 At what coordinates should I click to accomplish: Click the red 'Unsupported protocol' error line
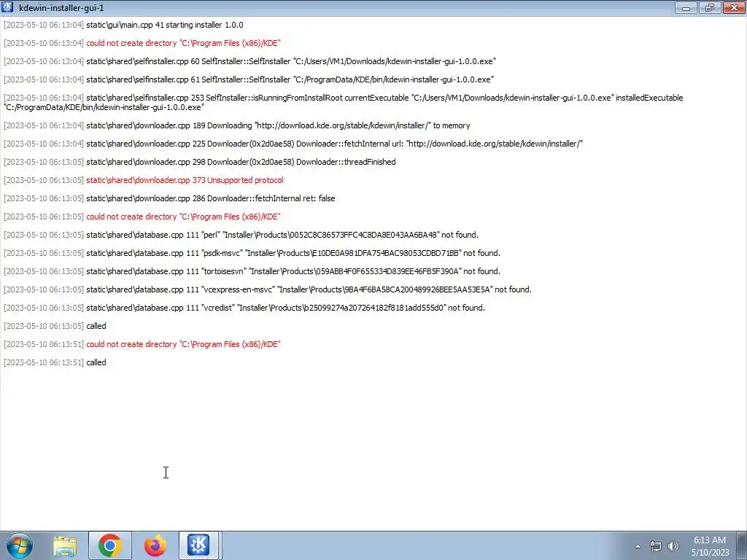(144, 180)
